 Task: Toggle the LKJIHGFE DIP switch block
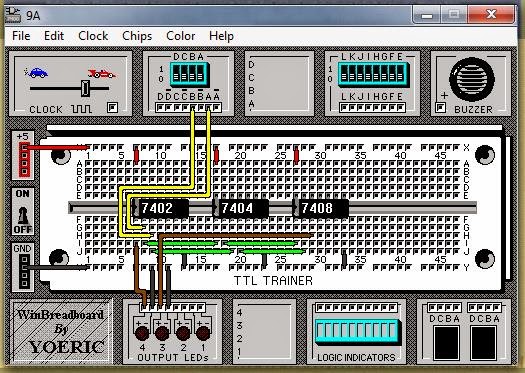click(373, 75)
